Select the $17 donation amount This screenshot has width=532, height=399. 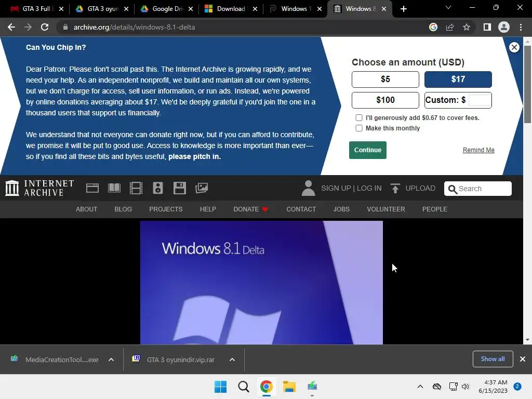458,79
